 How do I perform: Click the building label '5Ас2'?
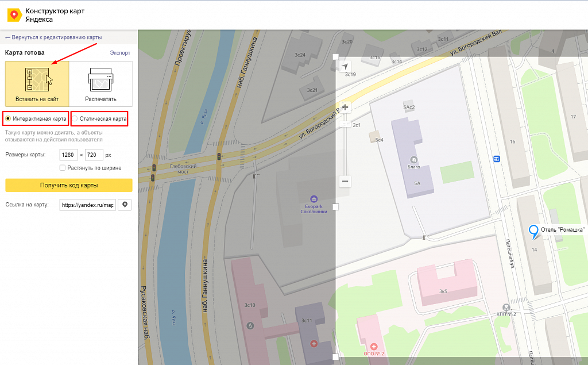pyautogui.click(x=409, y=107)
